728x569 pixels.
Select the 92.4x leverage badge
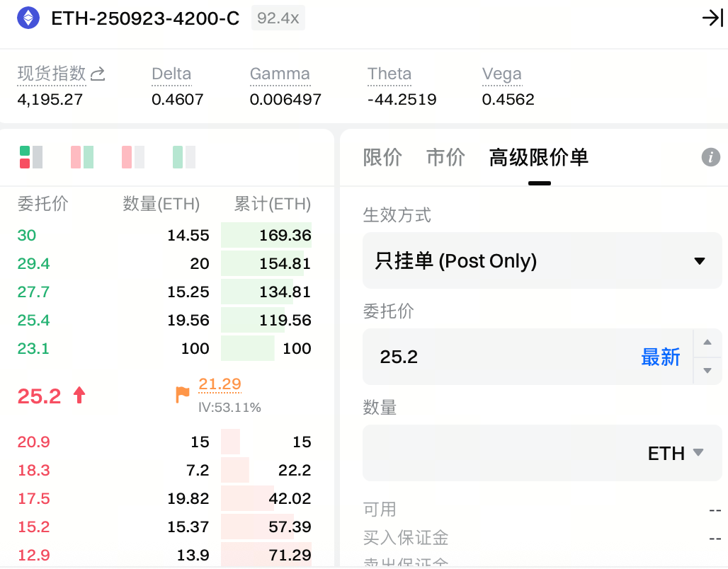click(278, 18)
